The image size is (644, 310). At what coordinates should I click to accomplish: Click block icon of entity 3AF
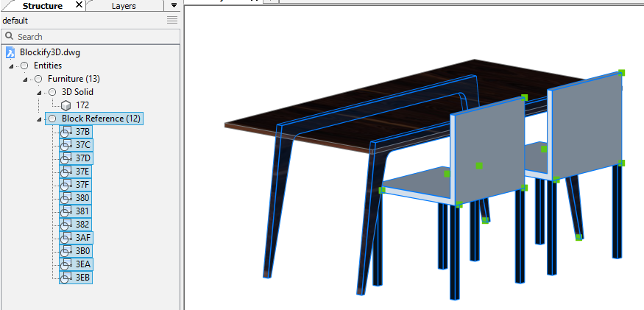coord(66,238)
